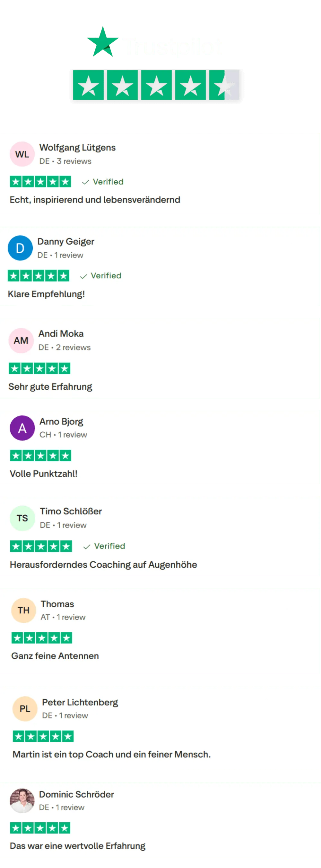Click Andi Moka's AM avatar
This screenshot has height=868, width=321.
pos(21,340)
